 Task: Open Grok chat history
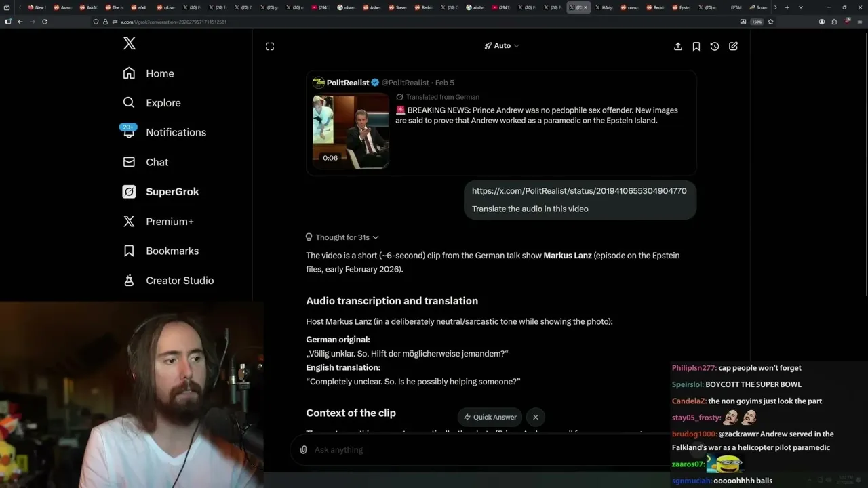click(715, 46)
